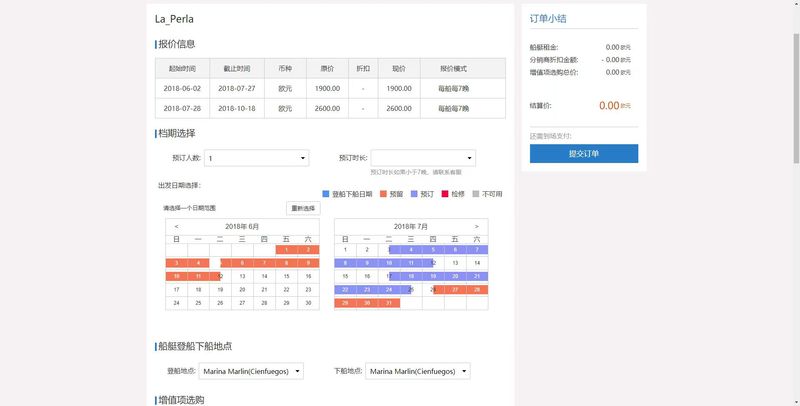Image resolution: width=800 pixels, height=406 pixels.
Task: Click the red 检修 legend swatch
Action: point(445,194)
